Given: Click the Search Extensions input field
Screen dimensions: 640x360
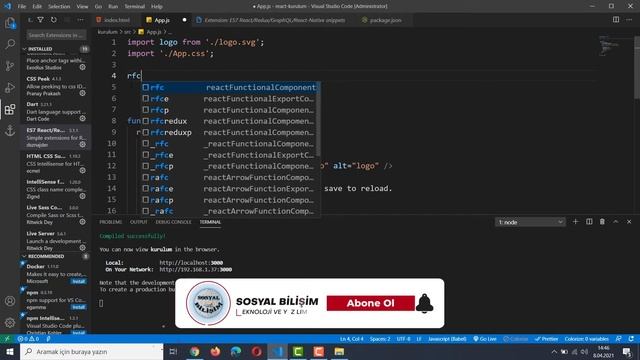Looking at the screenshot, I should [56, 35].
